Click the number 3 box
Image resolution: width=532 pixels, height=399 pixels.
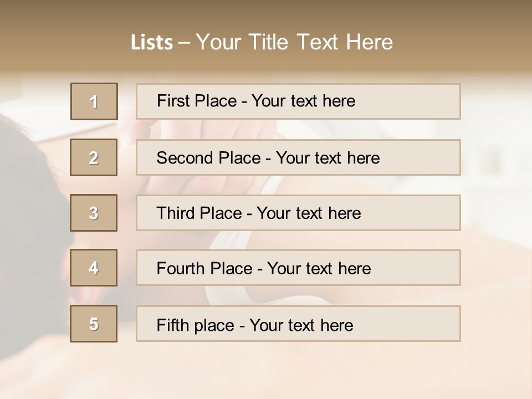(94, 213)
